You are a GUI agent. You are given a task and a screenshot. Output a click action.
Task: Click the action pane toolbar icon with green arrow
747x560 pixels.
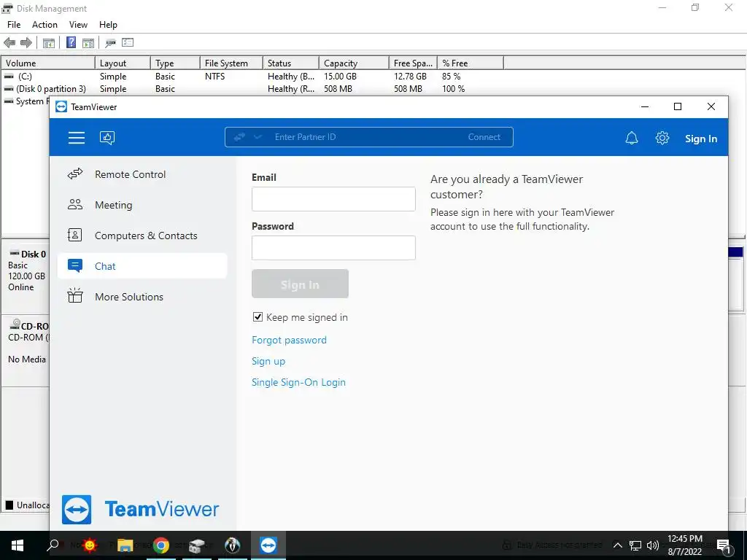coord(88,43)
